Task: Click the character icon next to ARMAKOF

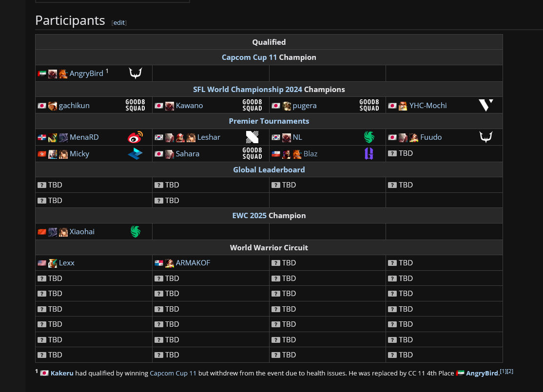Action: [169, 263]
